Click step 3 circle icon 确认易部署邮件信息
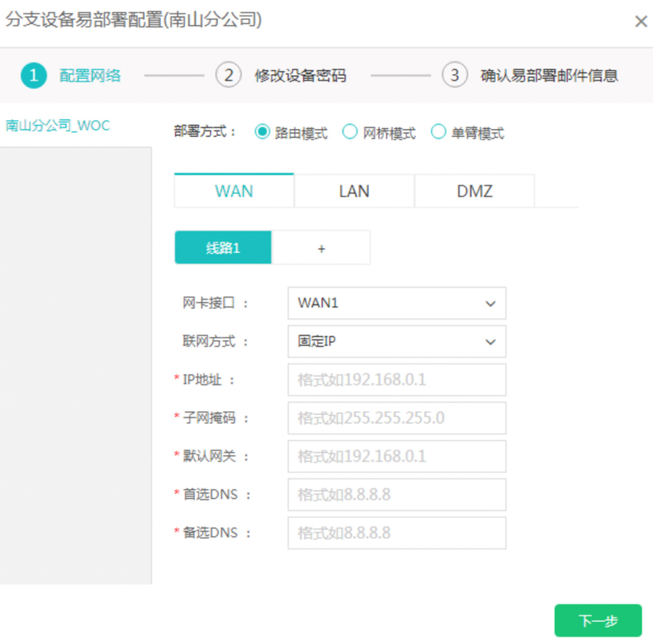The height and width of the screenshot is (644, 653). click(x=455, y=76)
